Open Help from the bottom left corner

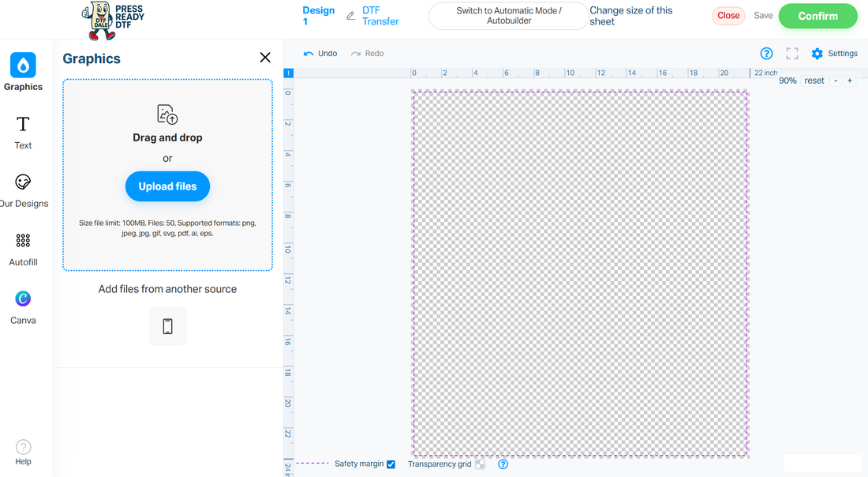tap(23, 451)
